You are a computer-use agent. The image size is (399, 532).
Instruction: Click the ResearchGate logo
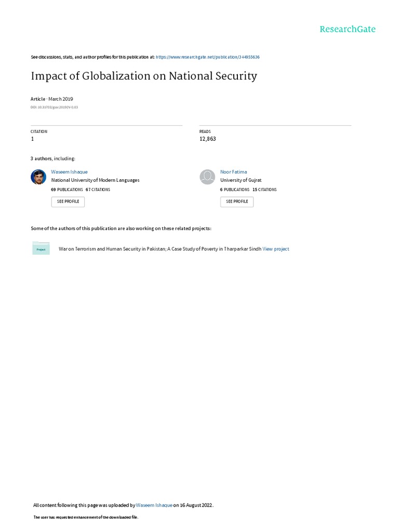tap(347, 29)
